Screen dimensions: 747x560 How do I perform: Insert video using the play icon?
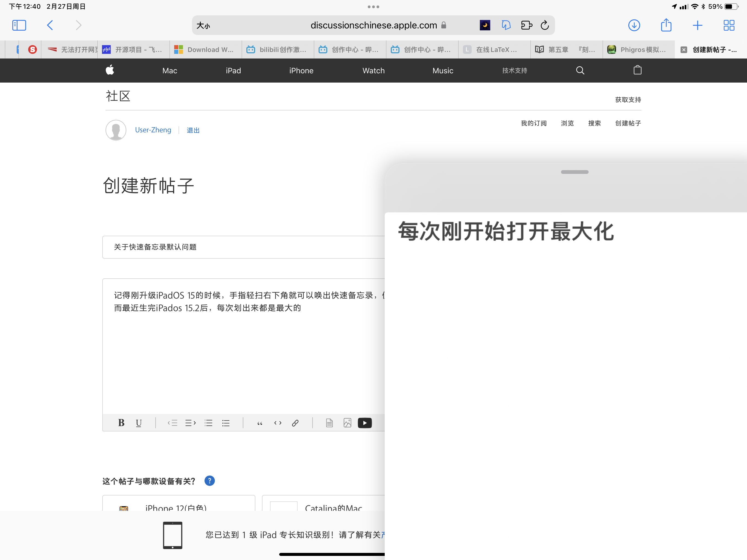click(365, 423)
